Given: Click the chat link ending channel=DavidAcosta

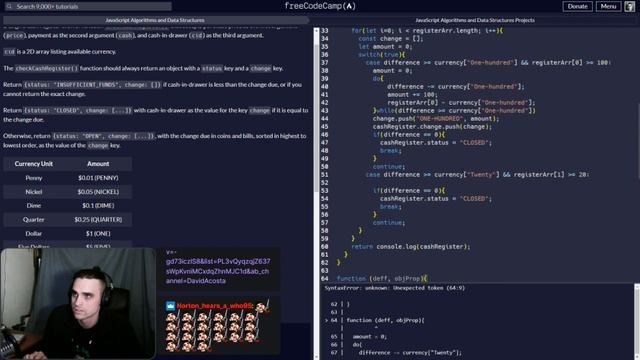Looking at the screenshot, I should point(218,271).
